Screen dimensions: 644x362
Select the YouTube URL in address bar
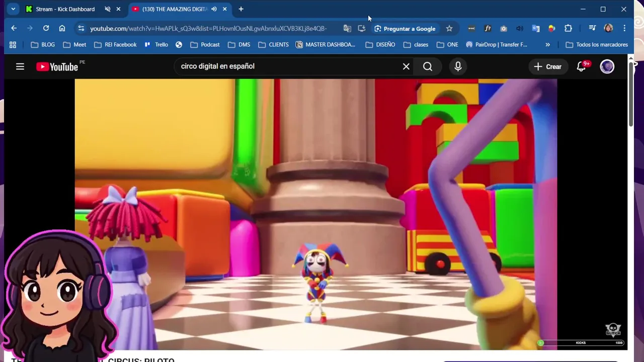pos(208,29)
